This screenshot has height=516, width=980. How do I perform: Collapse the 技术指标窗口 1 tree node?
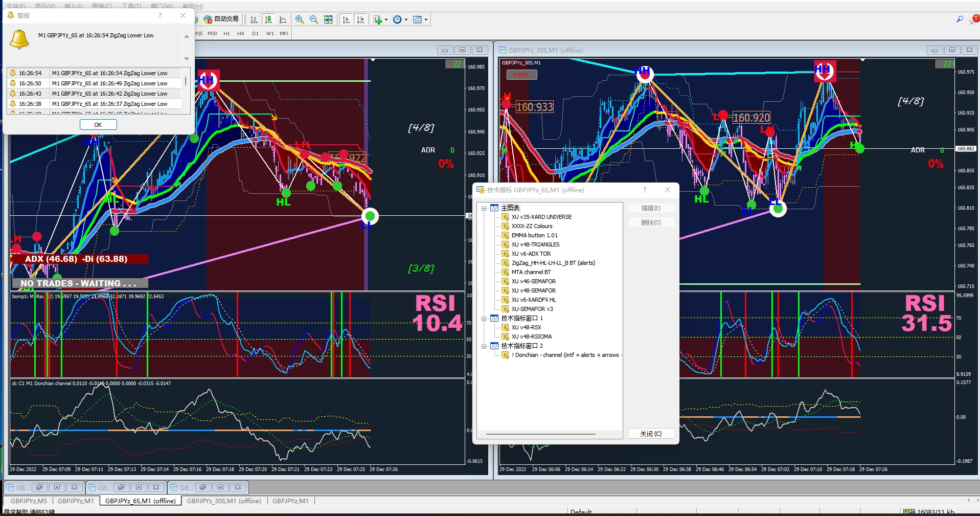coord(484,319)
